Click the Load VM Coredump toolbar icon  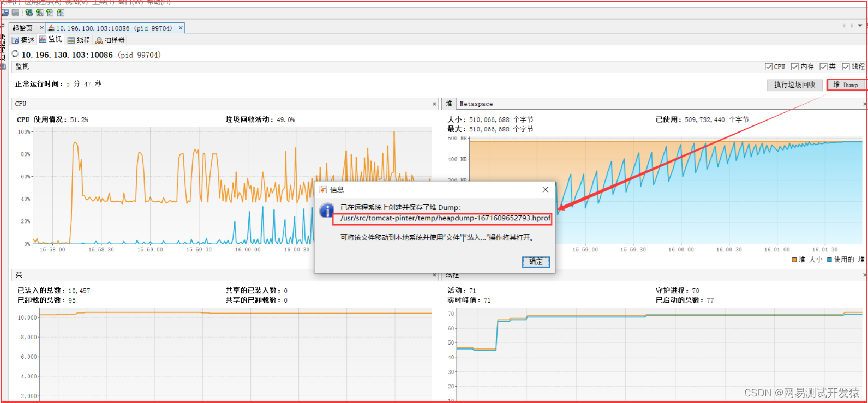click(x=50, y=13)
